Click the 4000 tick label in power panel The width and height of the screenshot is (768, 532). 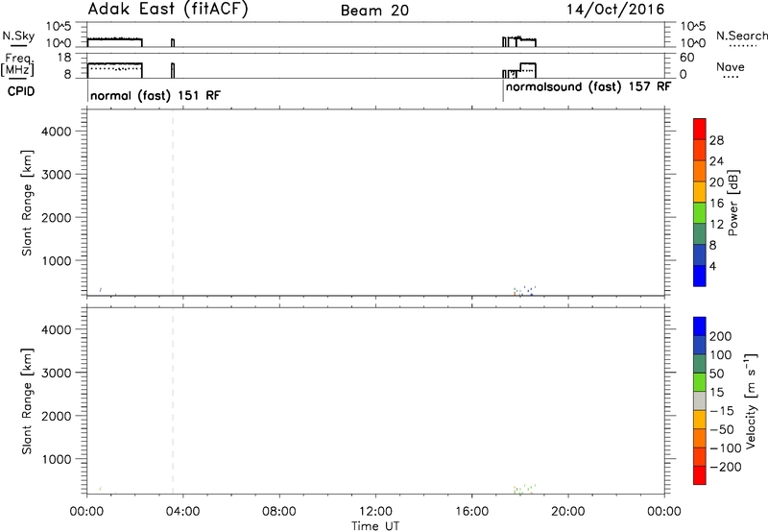(x=57, y=132)
